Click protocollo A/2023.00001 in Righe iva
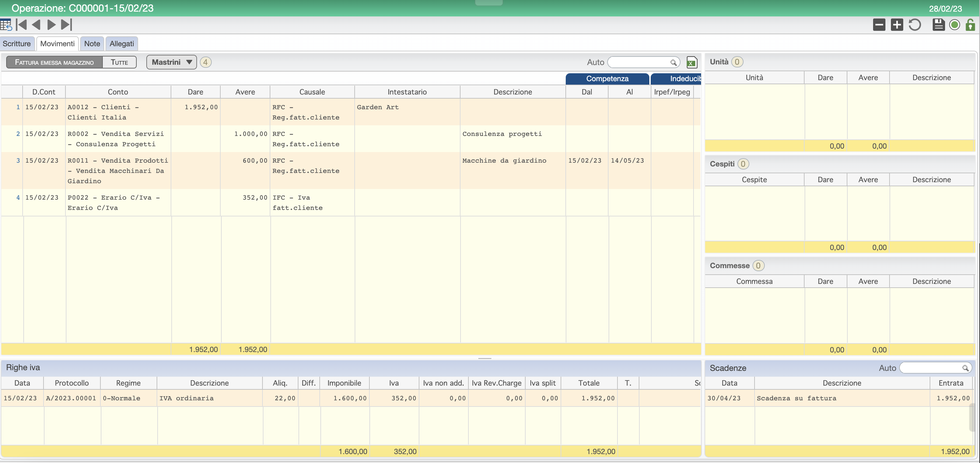 71,398
